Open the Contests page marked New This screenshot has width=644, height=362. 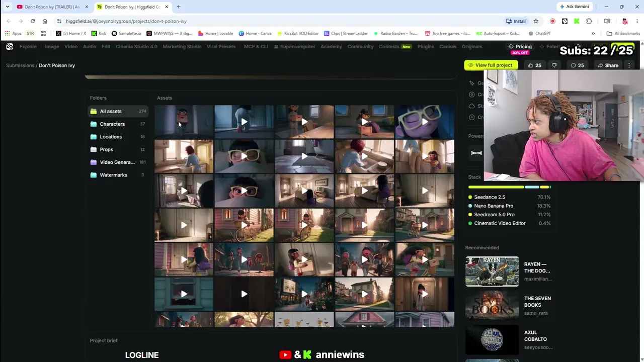pos(395,47)
